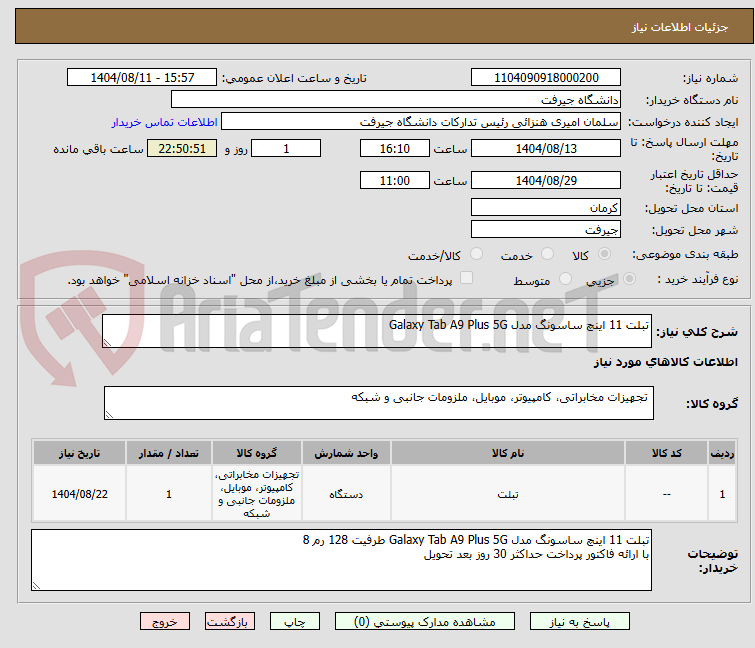Click the 'واحد شمارش' column header
Viewport: 755px width, 648px height.
point(346,453)
